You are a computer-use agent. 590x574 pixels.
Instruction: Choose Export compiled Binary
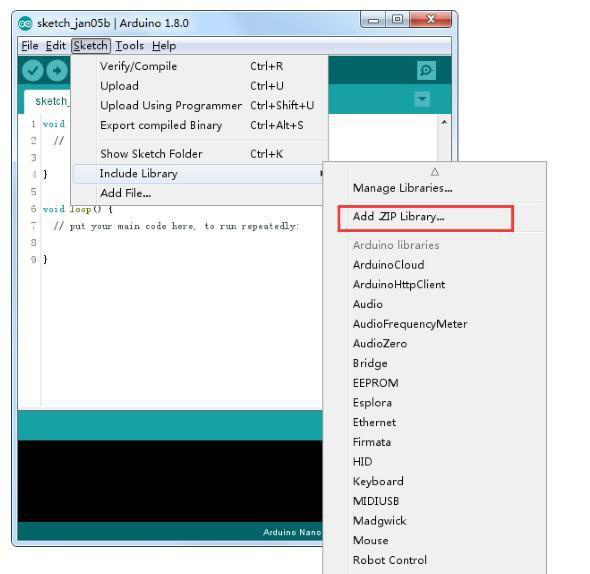(199, 125)
